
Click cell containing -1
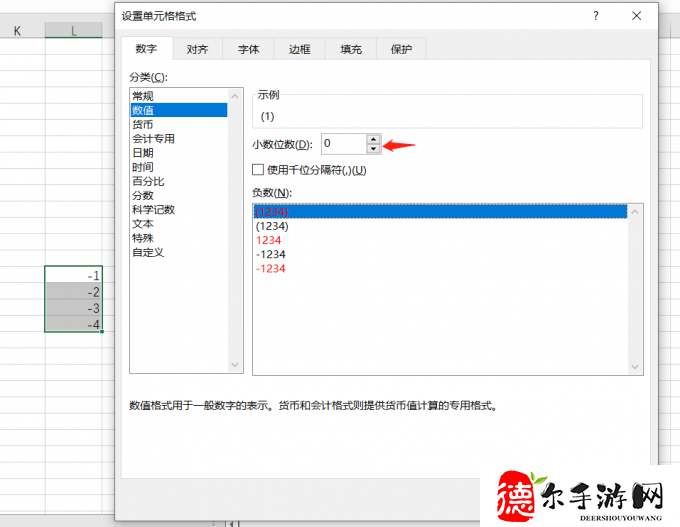[74, 275]
